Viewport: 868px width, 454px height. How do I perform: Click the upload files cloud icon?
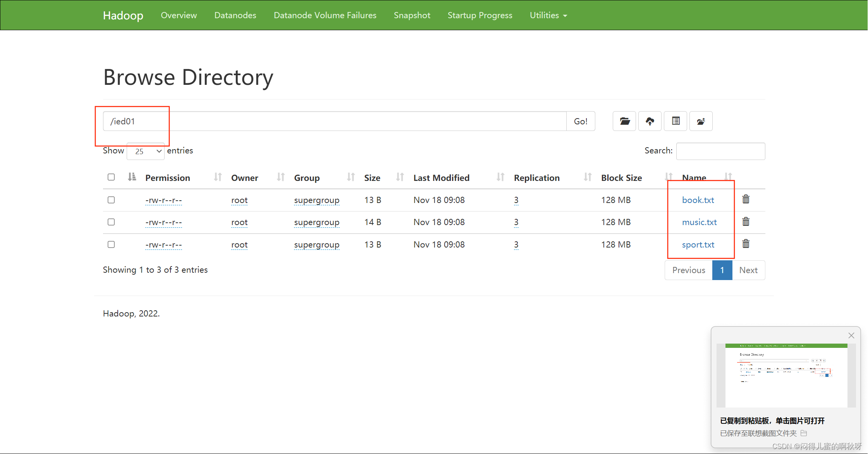[x=650, y=121]
